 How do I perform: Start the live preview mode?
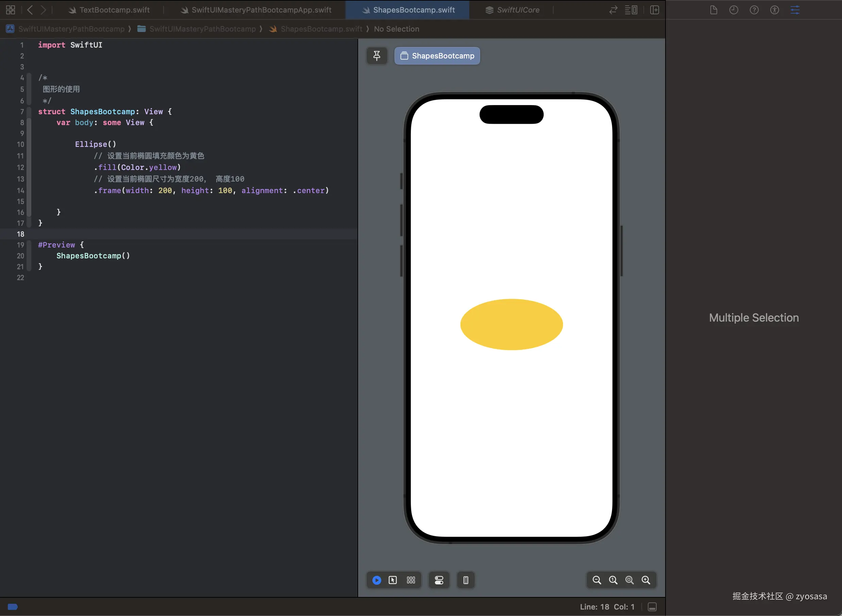tap(377, 580)
